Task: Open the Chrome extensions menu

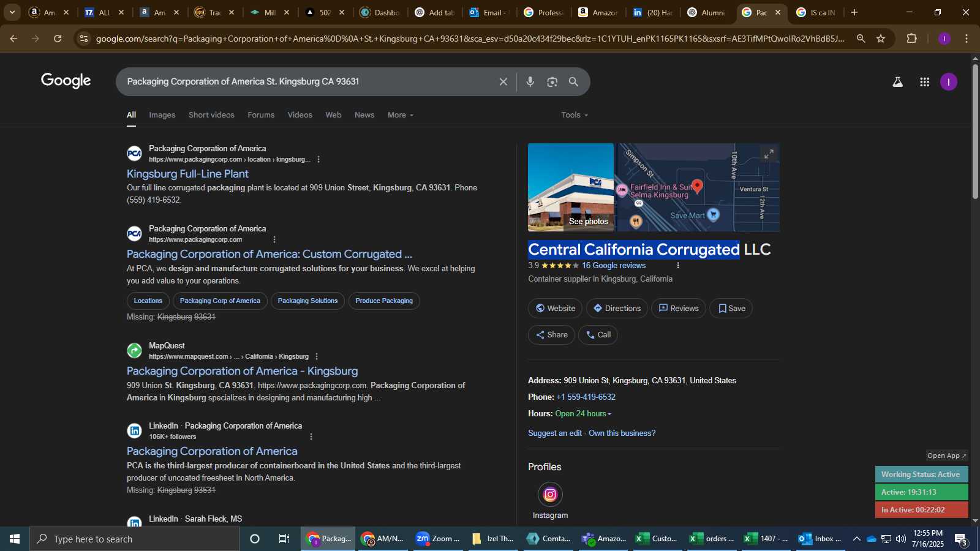Action: 911,39
